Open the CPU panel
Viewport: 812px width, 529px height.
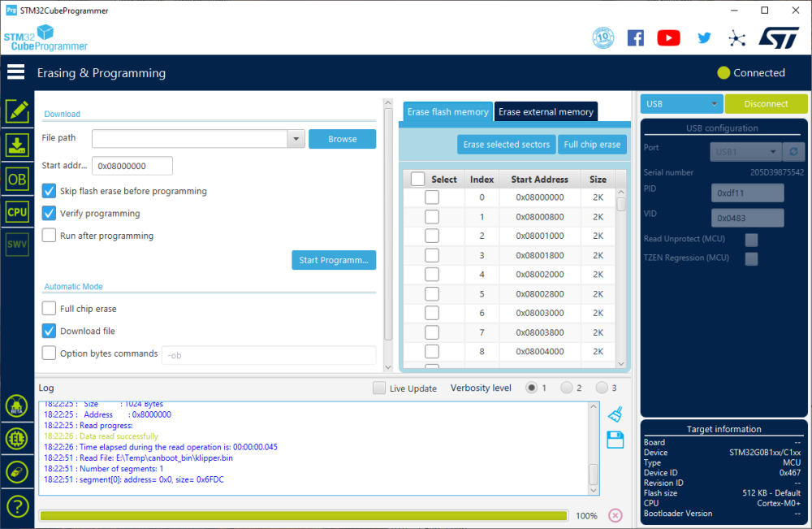[x=17, y=212]
